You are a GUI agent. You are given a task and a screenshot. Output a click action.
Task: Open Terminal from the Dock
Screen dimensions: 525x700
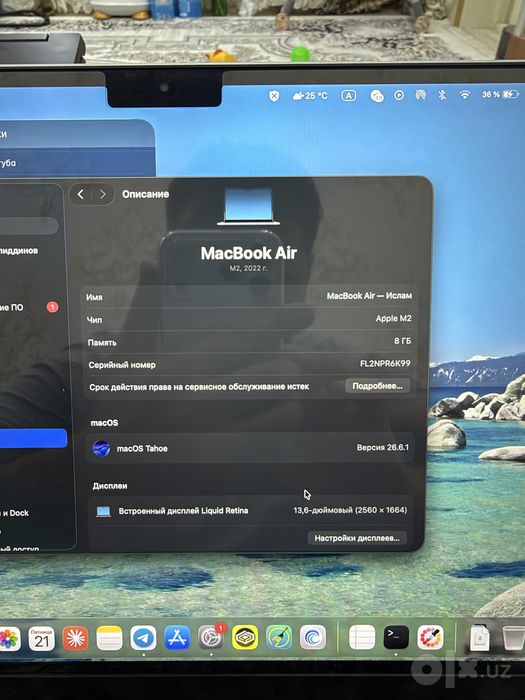tap(396, 637)
